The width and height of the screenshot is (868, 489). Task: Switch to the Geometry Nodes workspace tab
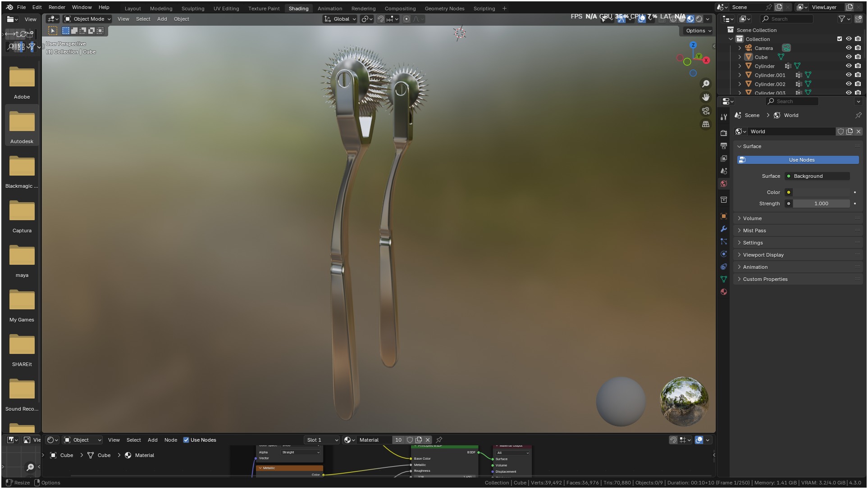444,9
